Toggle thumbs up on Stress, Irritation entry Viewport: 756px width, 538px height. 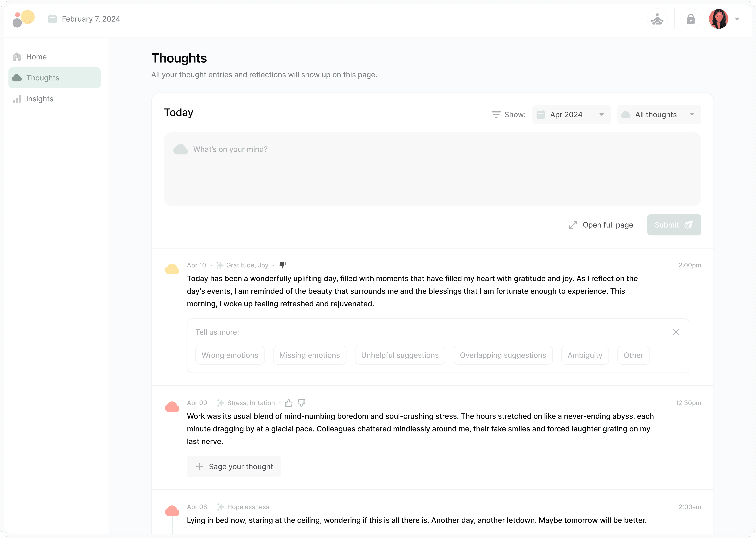(289, 403)
